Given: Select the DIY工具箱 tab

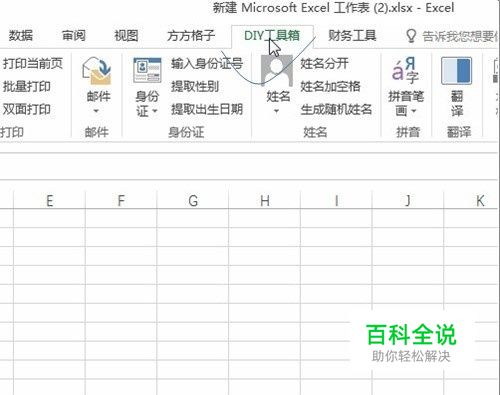Looking at the screenshot, I should (272, 35).
